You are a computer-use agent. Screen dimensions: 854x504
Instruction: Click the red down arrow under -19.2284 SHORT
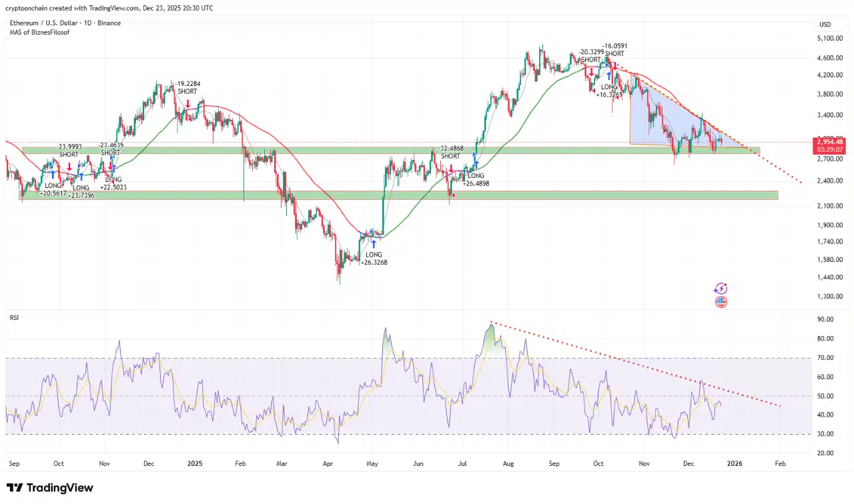[188, 103]
